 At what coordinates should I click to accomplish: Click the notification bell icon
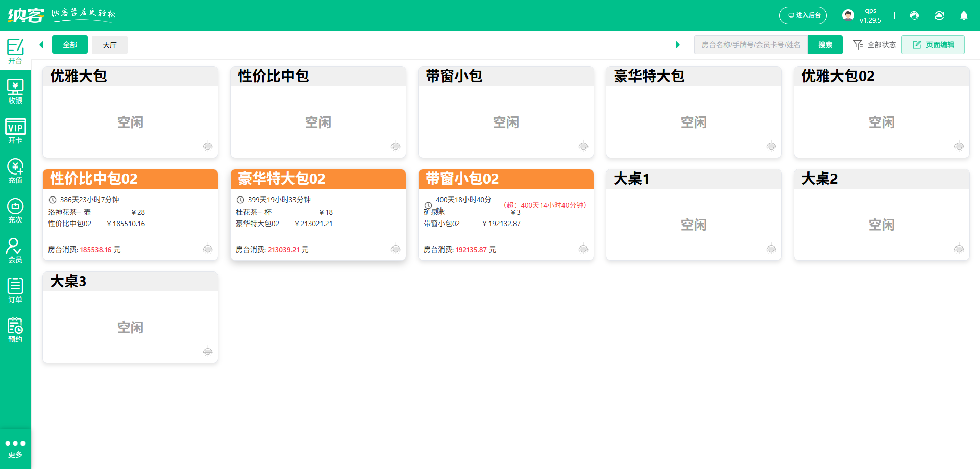pos(964,16)
